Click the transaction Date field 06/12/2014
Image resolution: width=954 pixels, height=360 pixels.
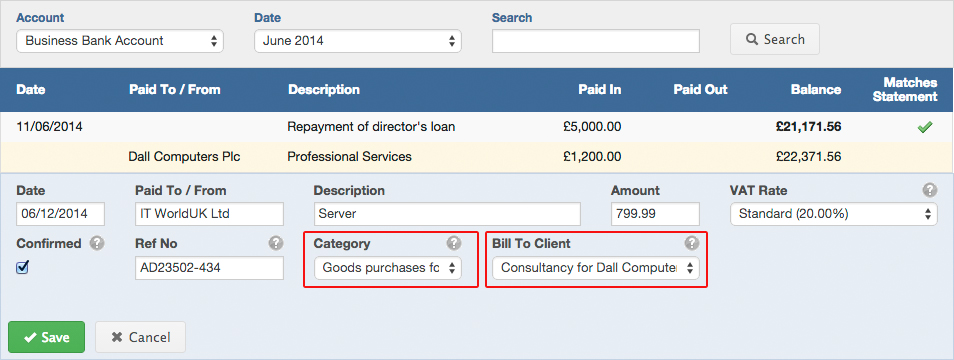[60, 214]
